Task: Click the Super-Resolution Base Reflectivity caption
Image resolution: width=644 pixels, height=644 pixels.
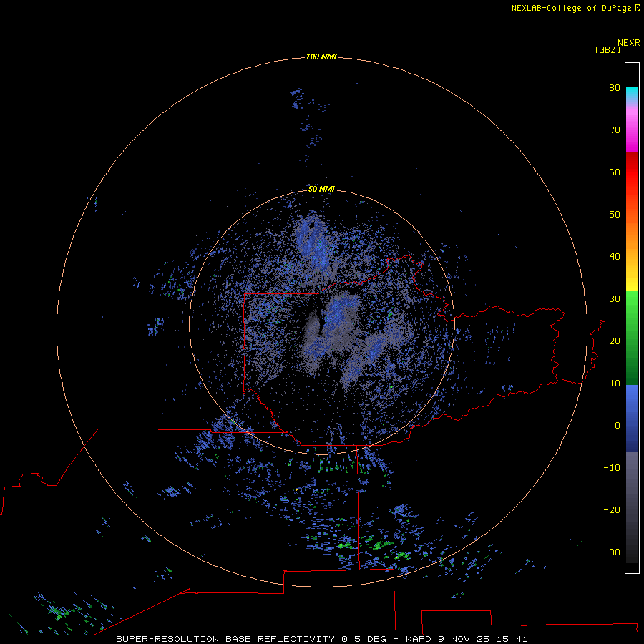Action: (321, 639)
